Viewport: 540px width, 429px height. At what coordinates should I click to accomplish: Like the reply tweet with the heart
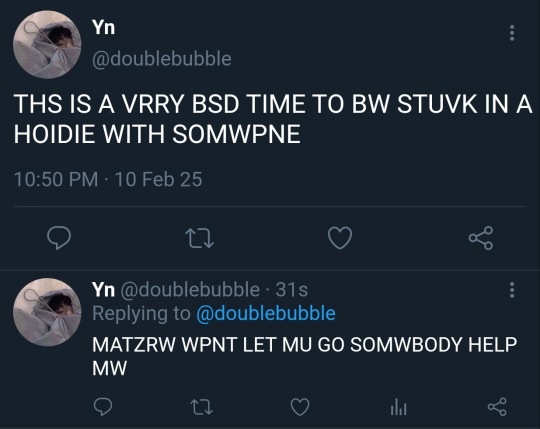tap(300, 407)
